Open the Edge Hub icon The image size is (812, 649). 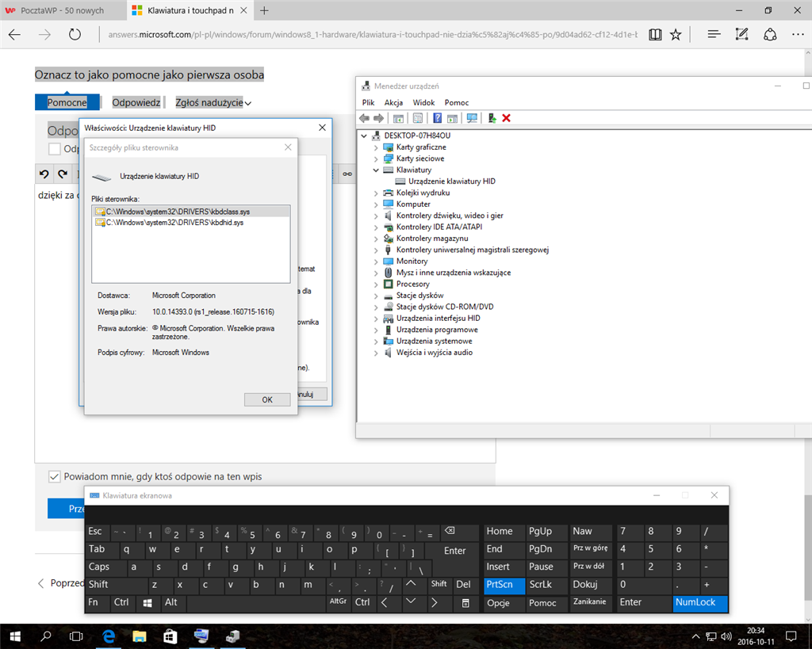point(714,35)
